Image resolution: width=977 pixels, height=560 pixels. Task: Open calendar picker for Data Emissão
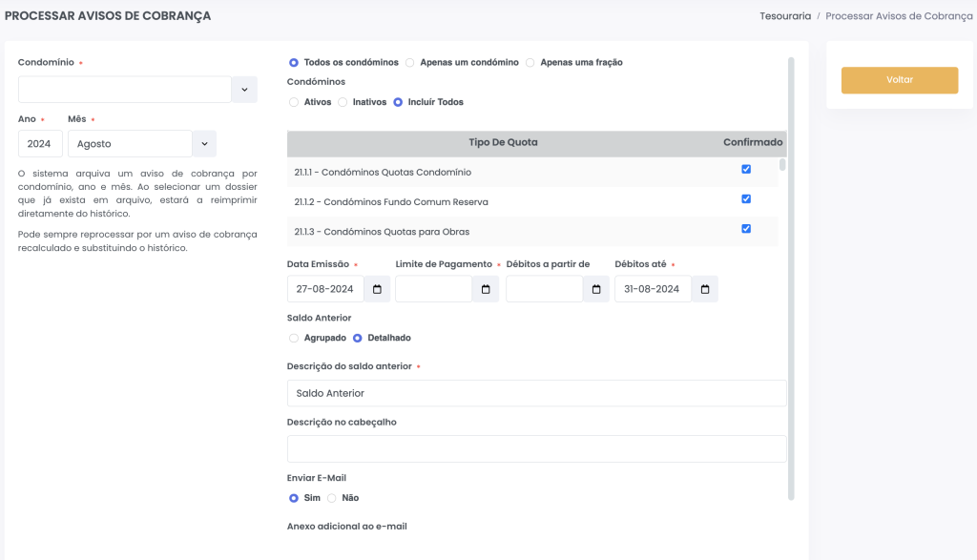tap(377, 289)
